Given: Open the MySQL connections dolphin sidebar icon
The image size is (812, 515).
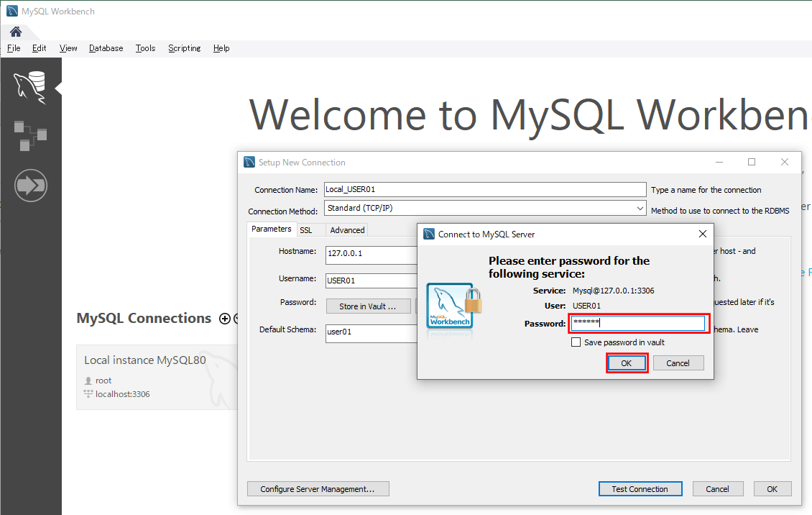Looking at the screenshot, I should tap(30, 88).
